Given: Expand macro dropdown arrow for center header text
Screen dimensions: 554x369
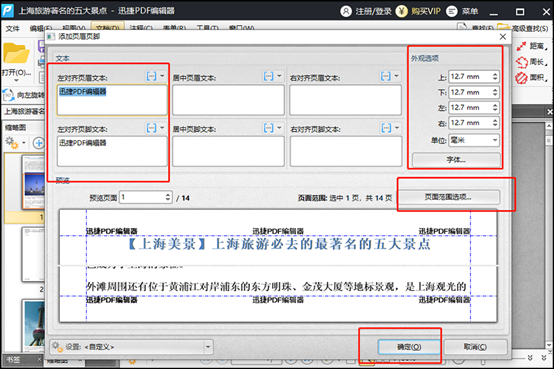Looking at the screenshot, I should click(279, 76).
